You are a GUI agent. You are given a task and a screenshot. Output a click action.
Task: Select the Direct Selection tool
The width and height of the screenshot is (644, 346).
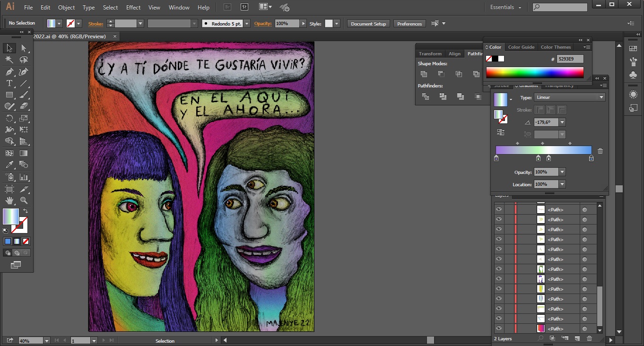point(24,48)
